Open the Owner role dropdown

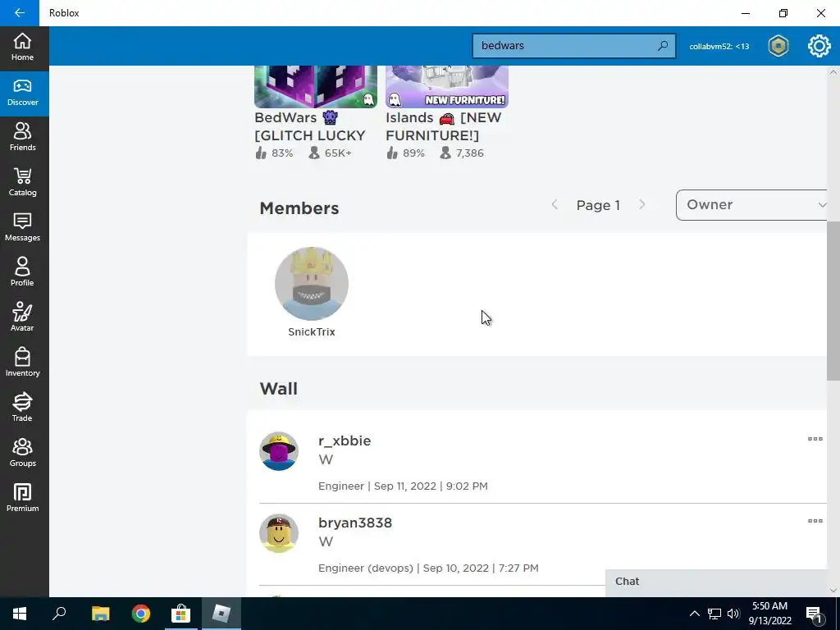[x=751, y=204]
